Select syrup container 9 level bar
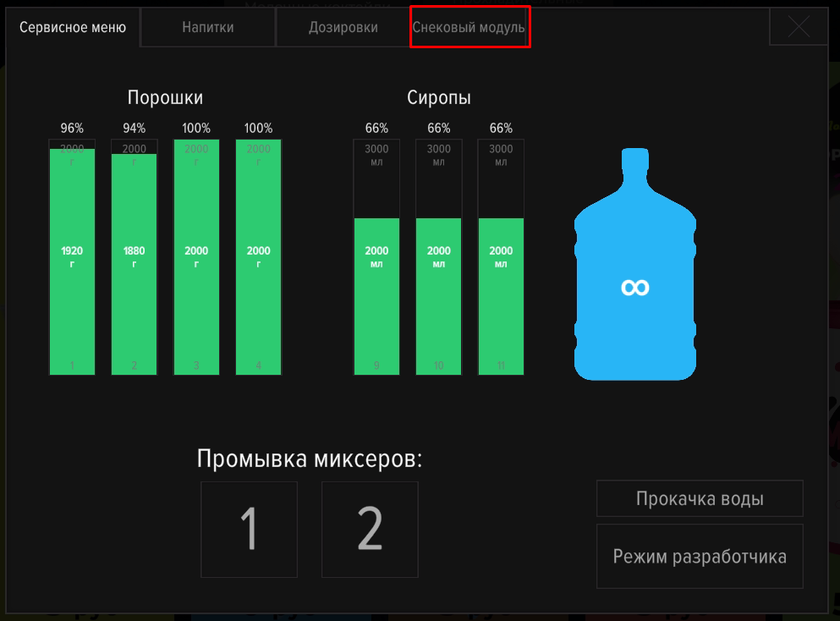Image resolution: width=840 pixels, height=621 pixels. point(376,257)
